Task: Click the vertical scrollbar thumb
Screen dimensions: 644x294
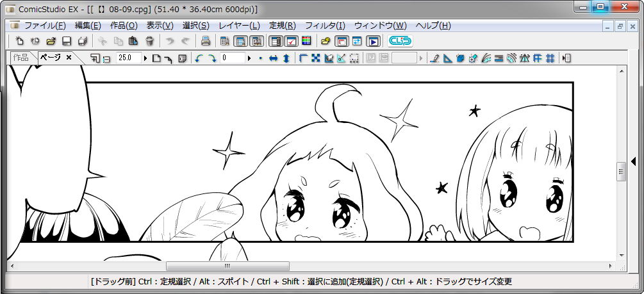Action: (621, 172)
